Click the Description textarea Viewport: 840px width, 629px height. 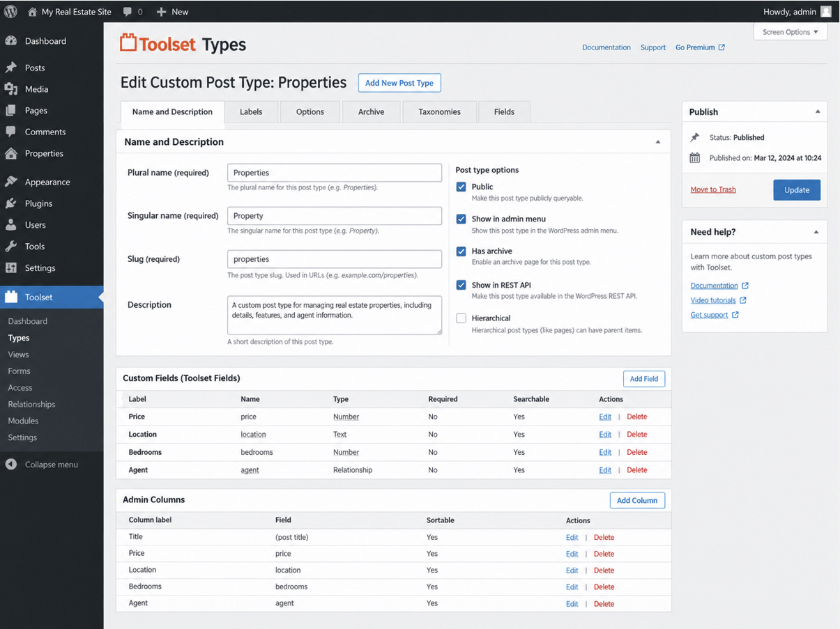click(335, 316)
